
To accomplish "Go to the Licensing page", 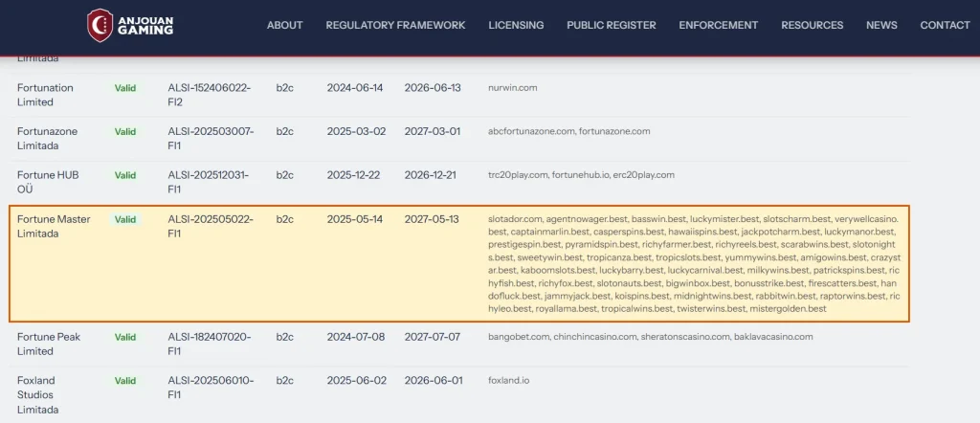I will [x=516, y=25].
